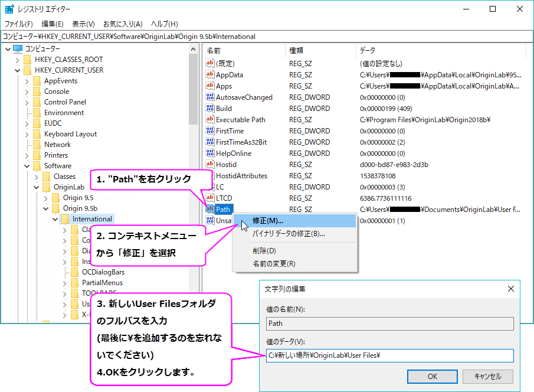
Task: Click the データ column header
Action: pyautogui.click(x=441, y=50)
